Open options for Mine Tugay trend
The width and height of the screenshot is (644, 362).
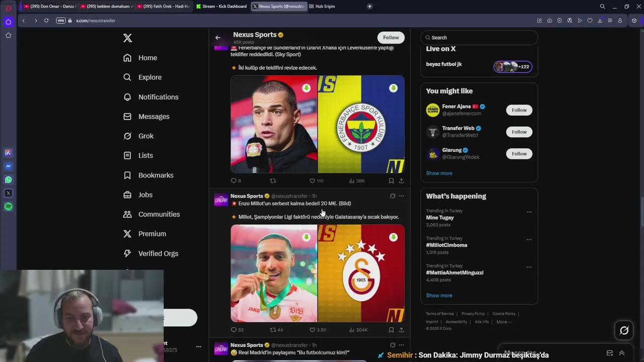(x=529, y=212)
